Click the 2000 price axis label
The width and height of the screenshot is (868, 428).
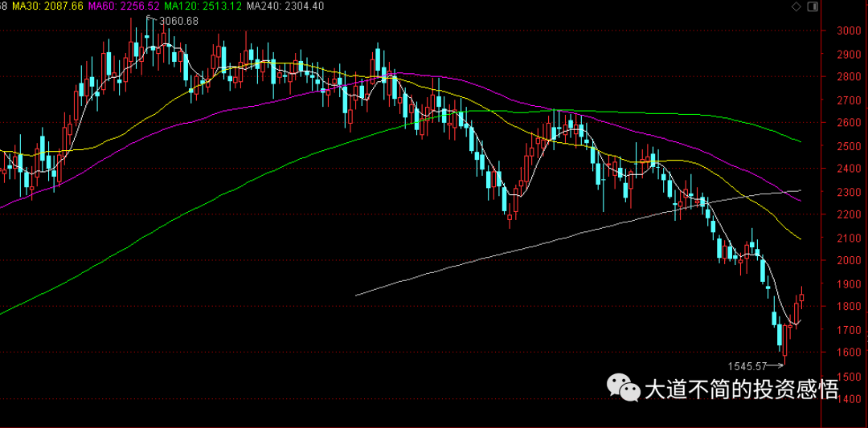click(848, 261)
